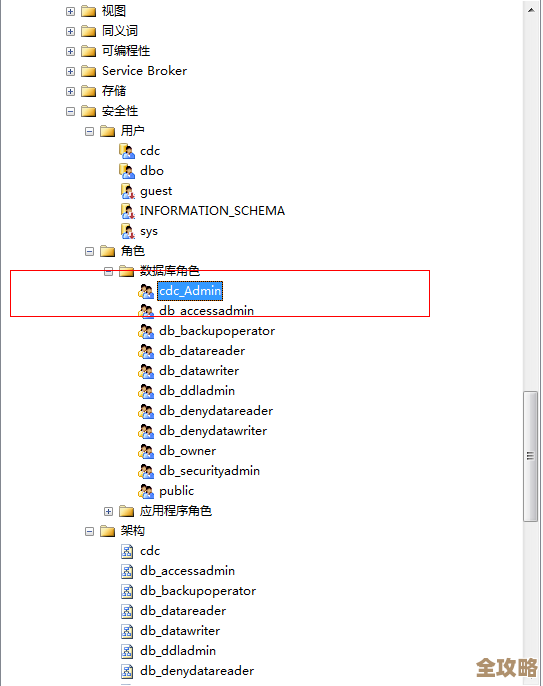
Task: Click the db_datawriter schema icon
Action: [127, 631]
